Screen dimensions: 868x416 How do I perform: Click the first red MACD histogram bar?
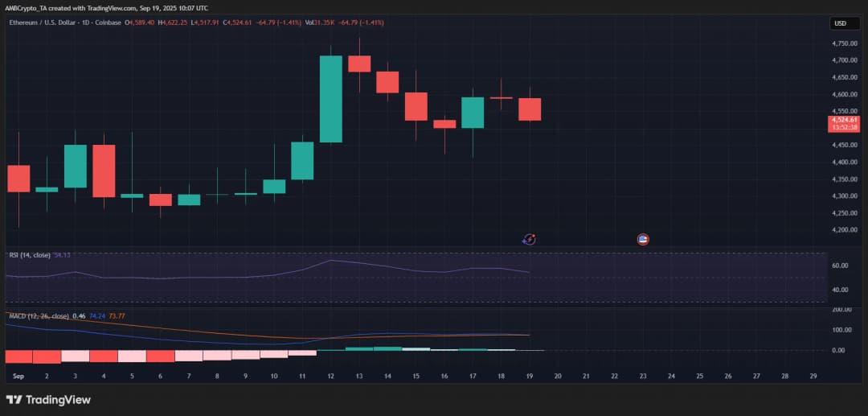pos(18,356)
